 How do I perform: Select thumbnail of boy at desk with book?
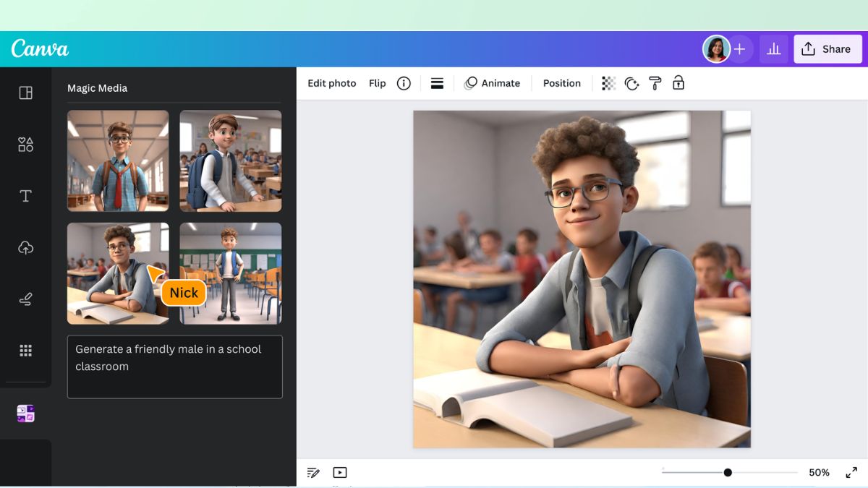[x=118, y=273]
